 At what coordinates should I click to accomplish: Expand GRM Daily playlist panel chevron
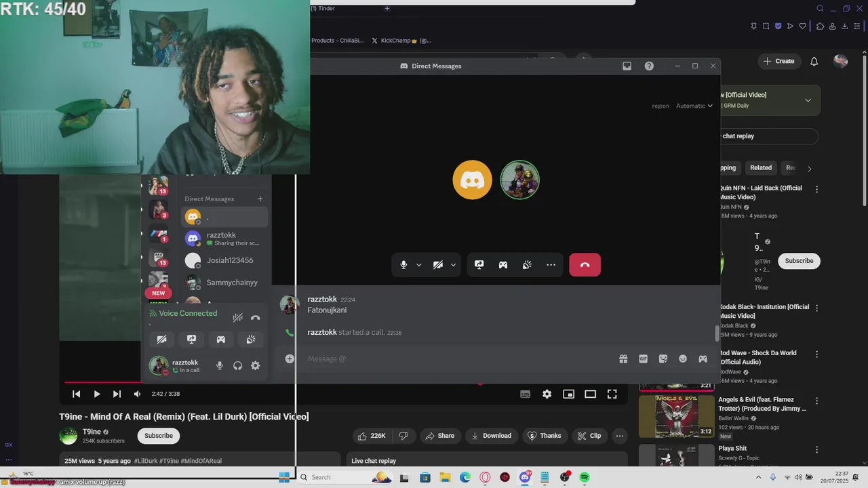pyautogui.click(x=808, y=100)
